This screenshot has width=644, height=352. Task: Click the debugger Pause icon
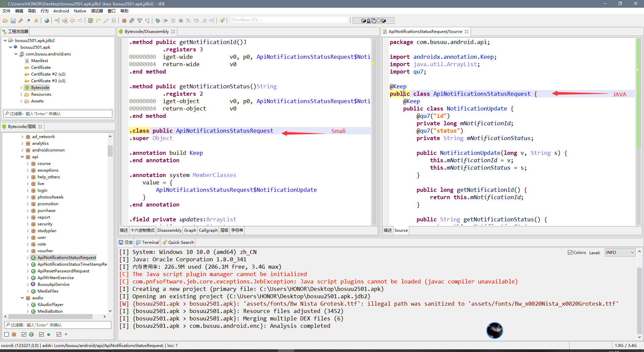pos(173,21)
